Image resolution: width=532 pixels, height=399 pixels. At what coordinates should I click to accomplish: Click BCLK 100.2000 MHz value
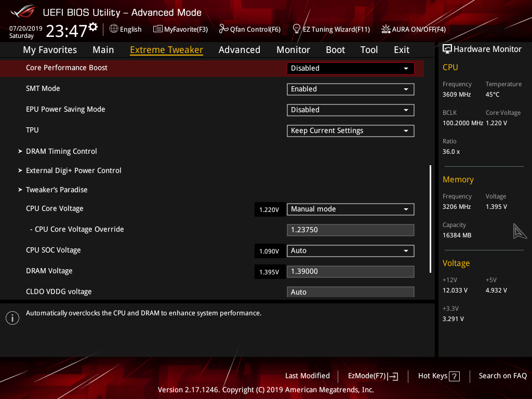tap(463, 123)
